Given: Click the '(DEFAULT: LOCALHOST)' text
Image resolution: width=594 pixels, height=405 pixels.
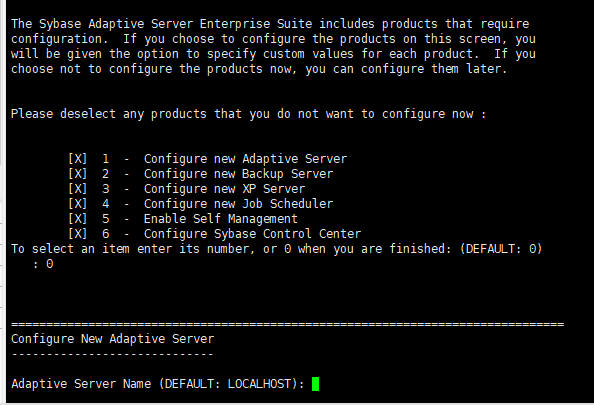Looking at the screenshot, I should pyautogui.click(x=228, y=384).
